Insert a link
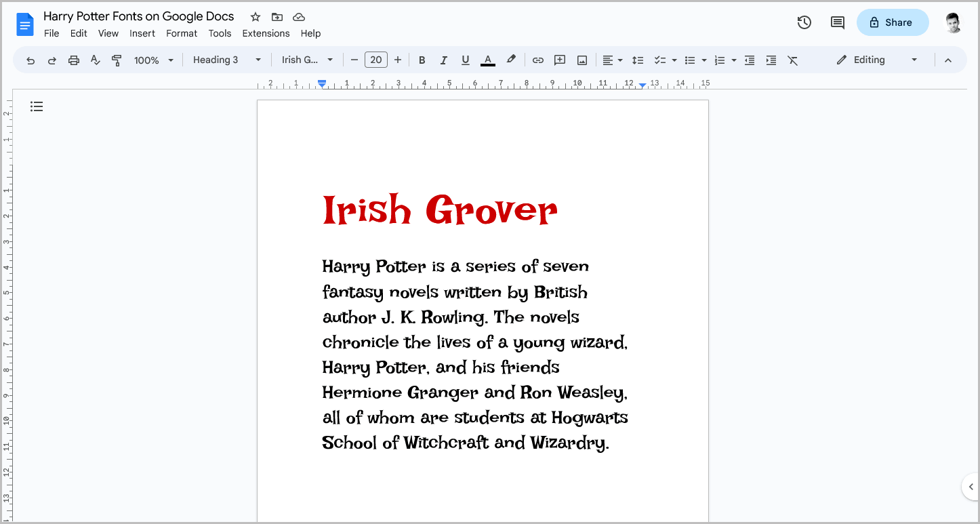Image resolution: width=980 pixels, height=524 pixels. pos(537,60)
